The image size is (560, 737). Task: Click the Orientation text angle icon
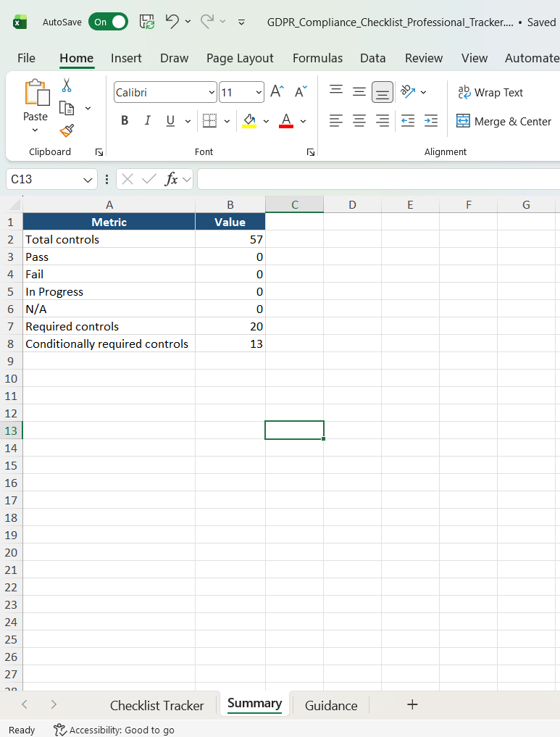(408, 91)
